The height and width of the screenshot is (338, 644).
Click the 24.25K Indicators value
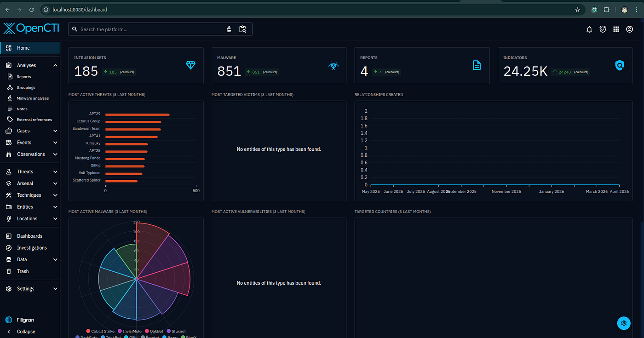point(525,71)
